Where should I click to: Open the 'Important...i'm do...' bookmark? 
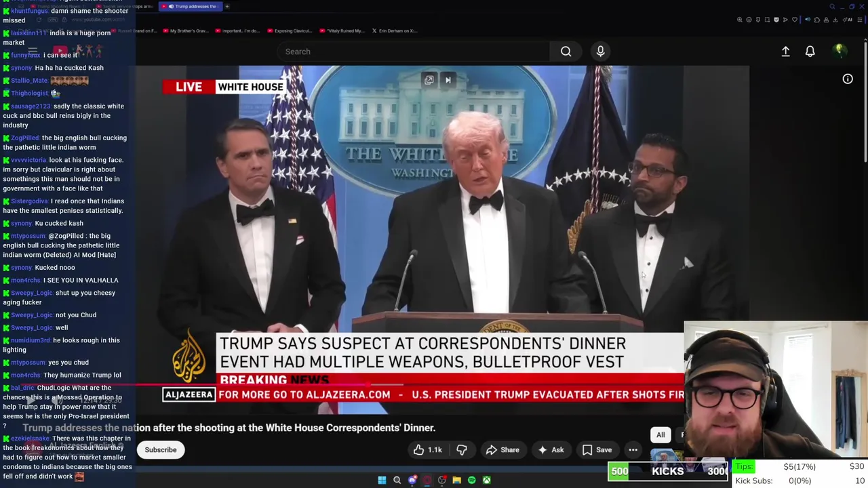pos(238,30)
